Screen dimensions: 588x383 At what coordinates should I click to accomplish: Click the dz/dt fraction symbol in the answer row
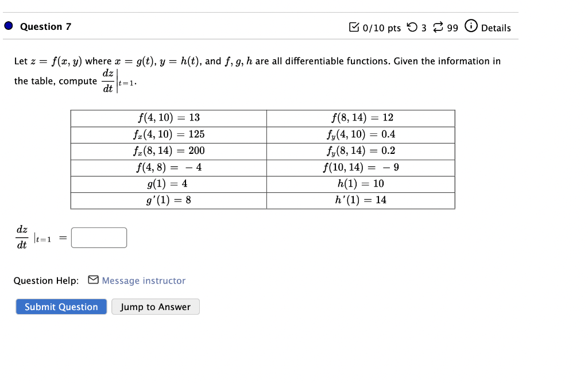[x=22, y=236]
